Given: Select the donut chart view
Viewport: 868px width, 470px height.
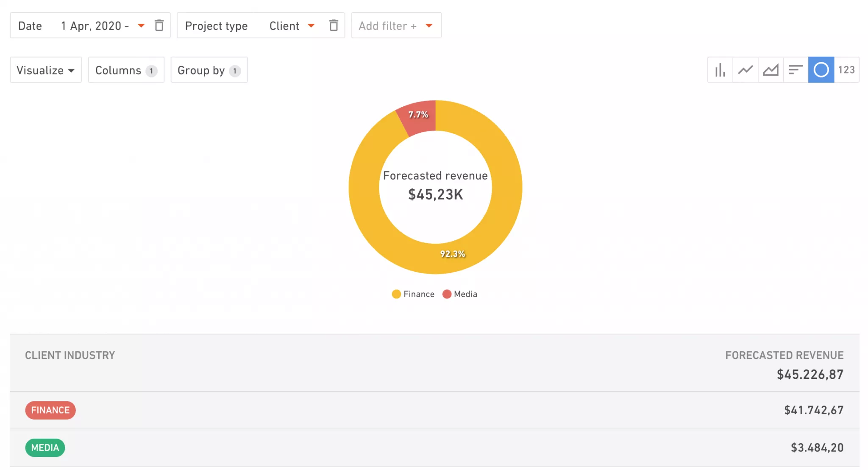Looking at the screenshot, I should coord(821,70).
